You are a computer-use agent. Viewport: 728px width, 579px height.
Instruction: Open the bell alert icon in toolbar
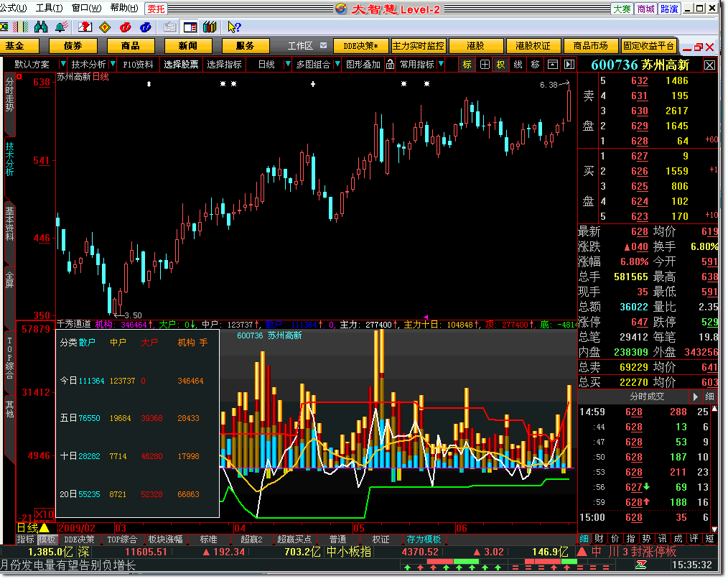(x=61, y=27)
